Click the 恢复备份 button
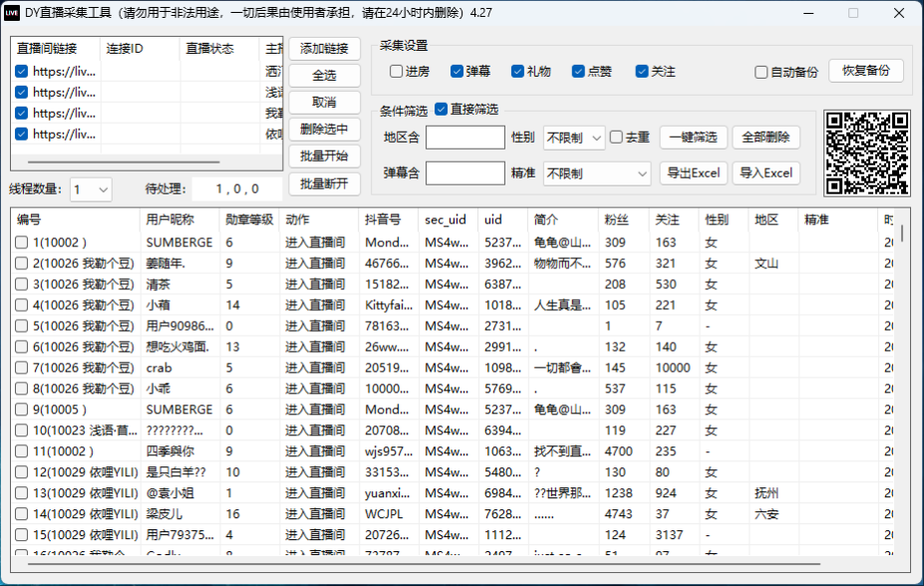This screenshot has height=586, width=924. (x=865, y=72)
